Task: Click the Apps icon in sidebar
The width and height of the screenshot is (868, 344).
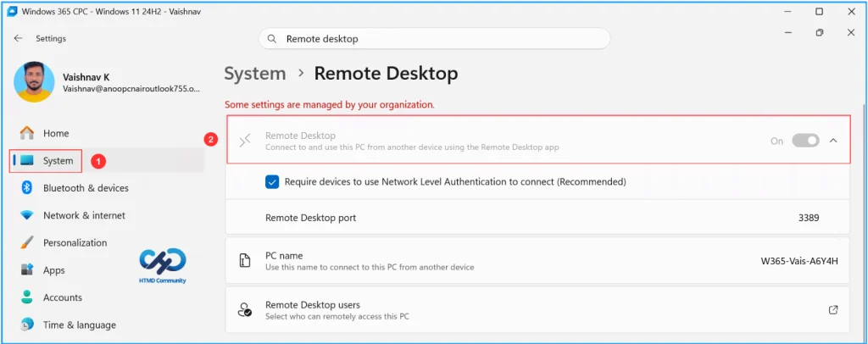Action: (27, 270)
